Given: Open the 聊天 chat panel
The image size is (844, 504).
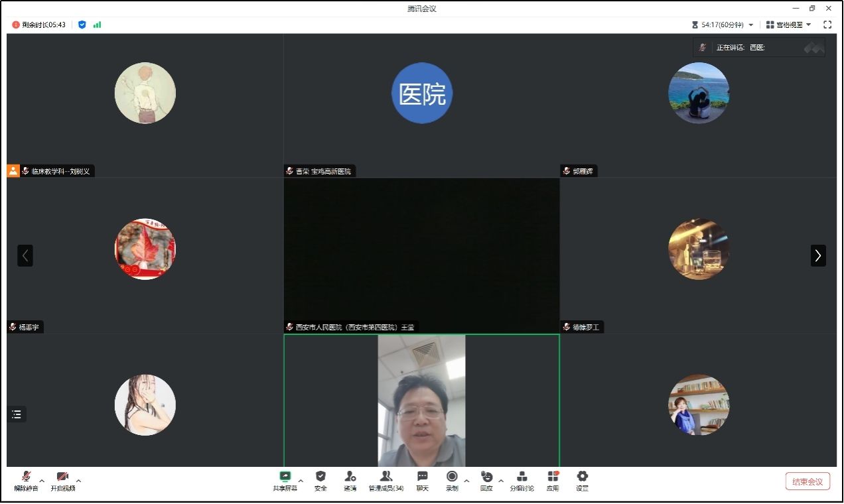Looking at the screenshot, I should pyautogui.click(x=422, y=481).
